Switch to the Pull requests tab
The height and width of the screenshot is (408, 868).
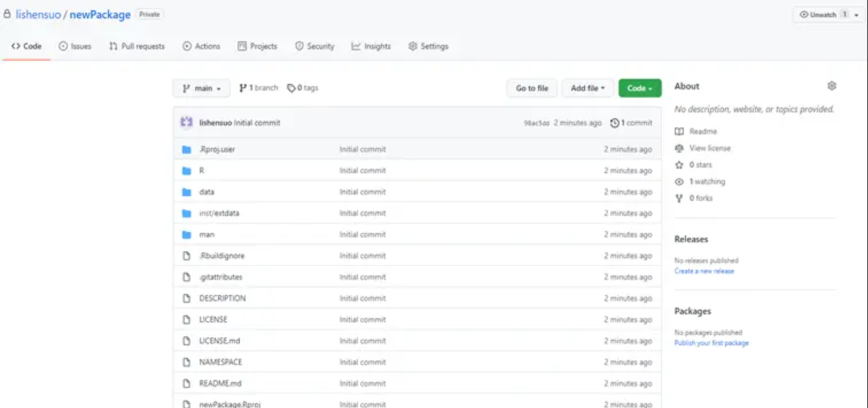coord(137,46)
